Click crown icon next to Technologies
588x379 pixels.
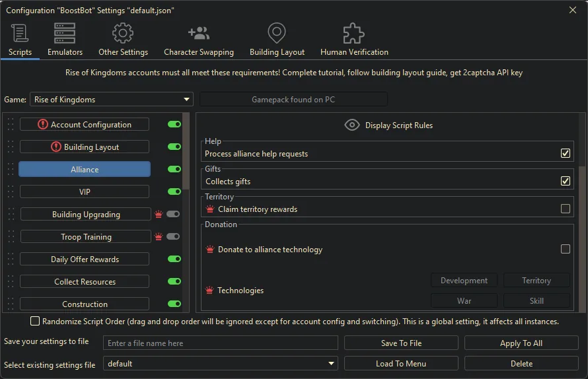tap(209, 290)
